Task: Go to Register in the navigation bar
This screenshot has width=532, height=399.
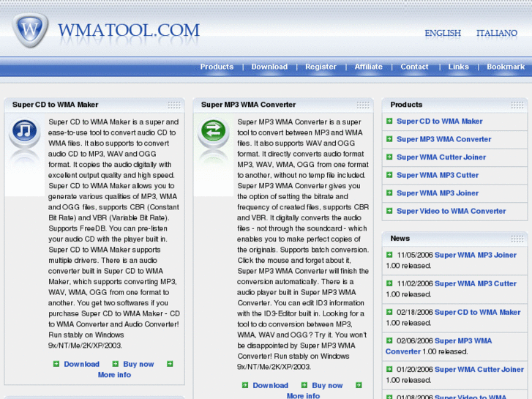Action: (321, 67)
